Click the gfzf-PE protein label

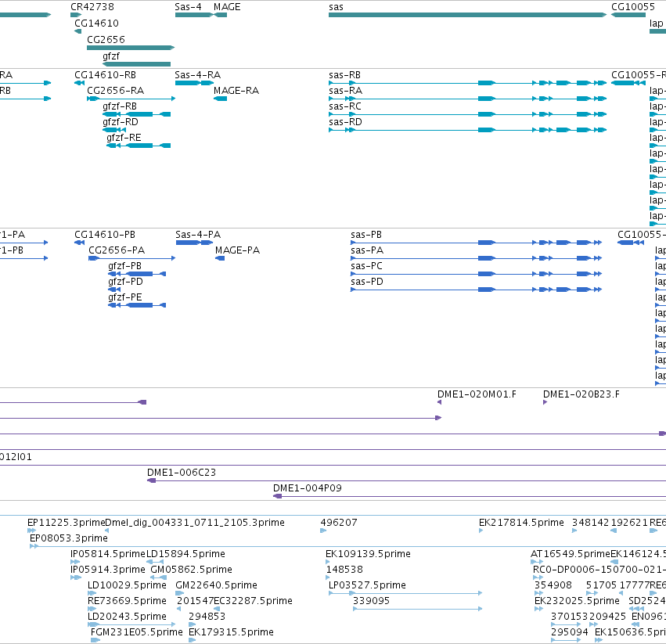[125, 297]
